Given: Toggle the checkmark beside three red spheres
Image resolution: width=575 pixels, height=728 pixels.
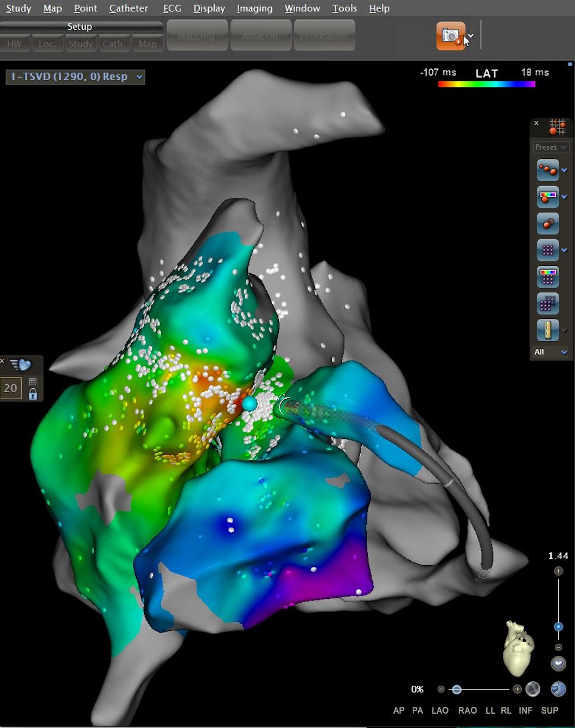Looking at the screenshot, I should click(565, 170).
